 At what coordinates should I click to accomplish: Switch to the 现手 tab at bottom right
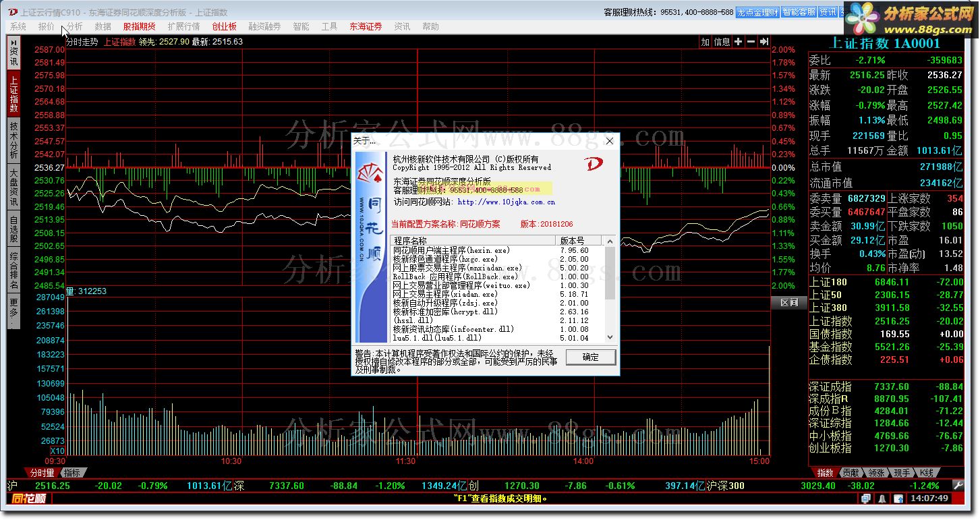tap(902, 473)
